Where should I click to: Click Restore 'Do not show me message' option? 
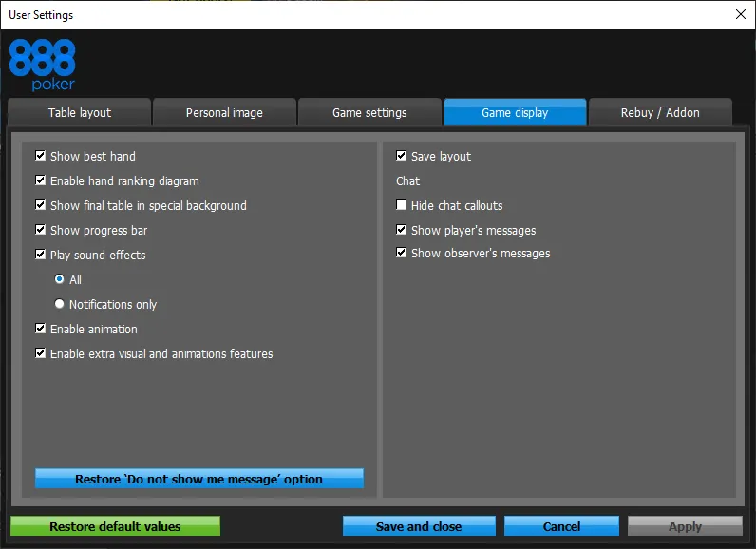click(x=199, y=479)
